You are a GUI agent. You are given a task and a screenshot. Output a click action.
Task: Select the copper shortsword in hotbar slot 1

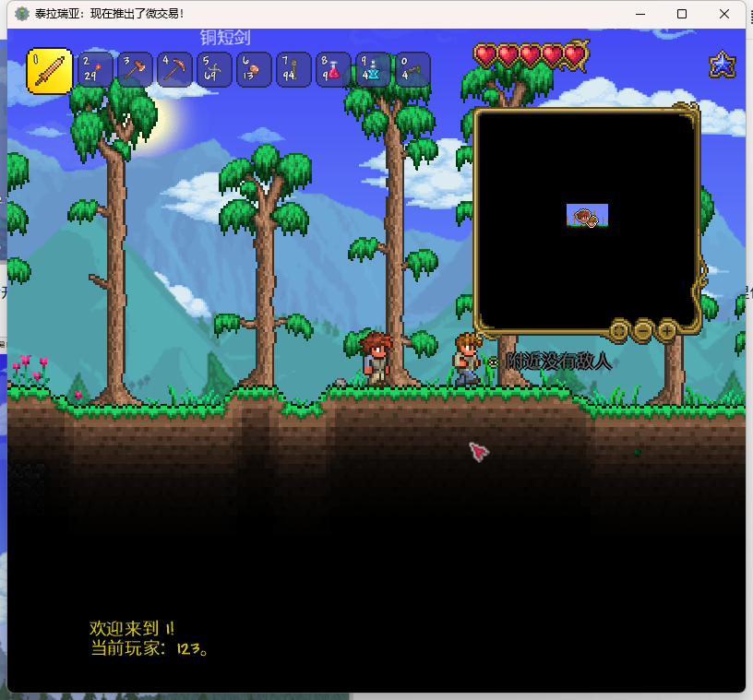pyautogui.click(x=50, y=71)
